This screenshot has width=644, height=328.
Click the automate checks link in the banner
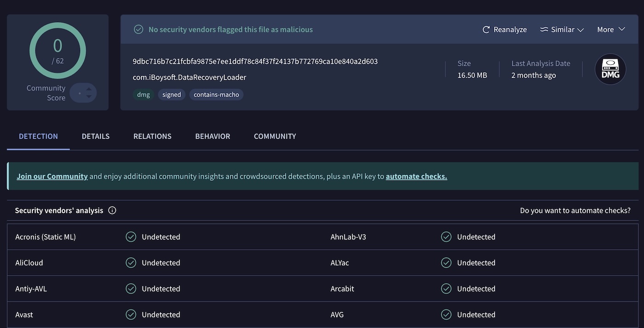point(416,176)
